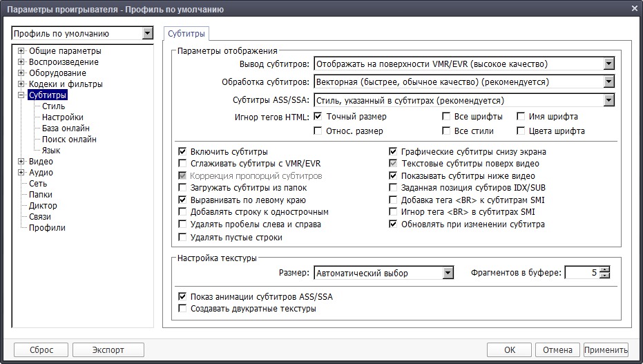Click the Фрагментов в буфере value field
Screen dimensions: 643x364
point(581,273)
